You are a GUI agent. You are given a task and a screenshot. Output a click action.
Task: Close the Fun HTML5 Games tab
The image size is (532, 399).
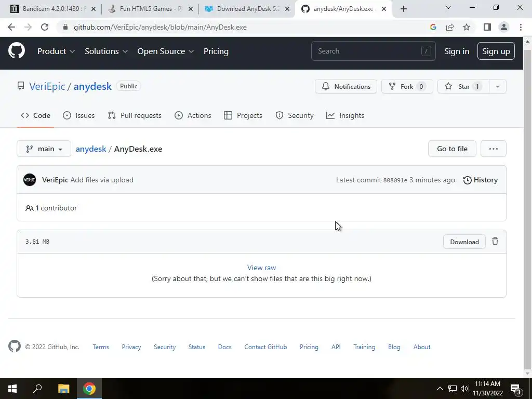tap(191, 9)
